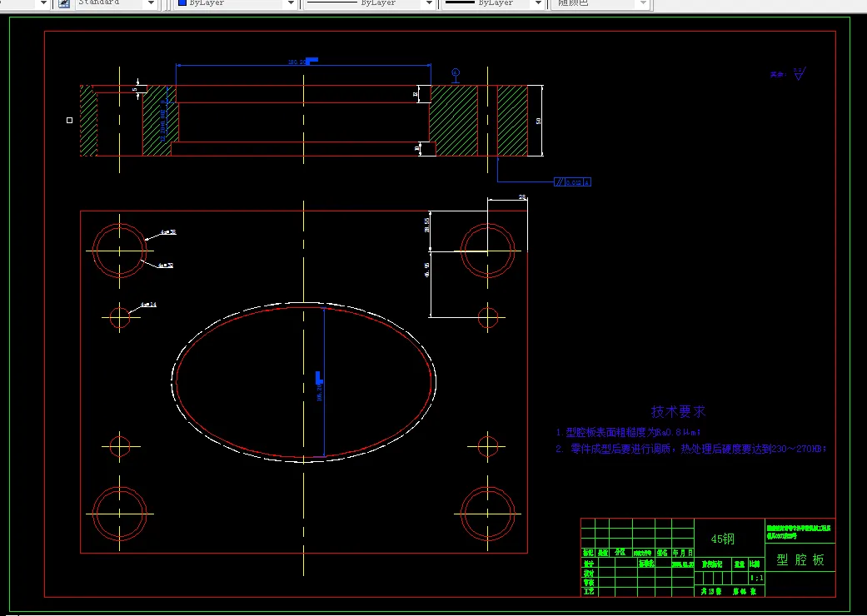Image resolution: width=867 pixels, height=616 pixels.
Task: Open the text style manager icon
Action: tap(64, 3)
